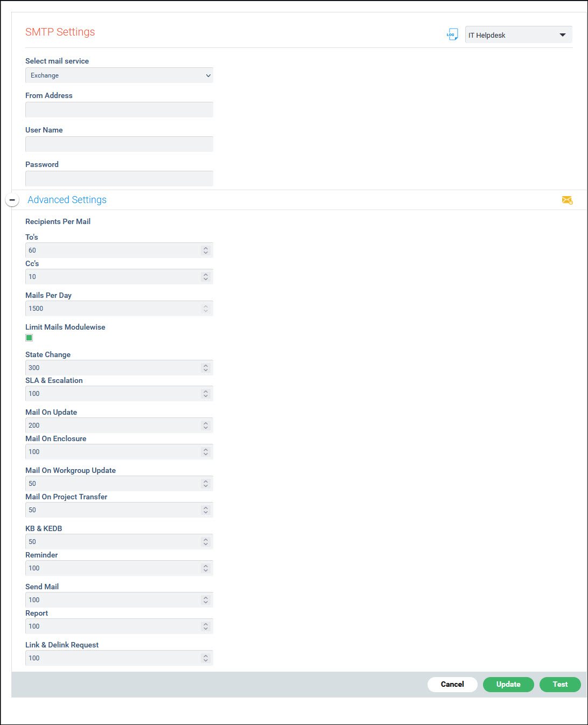This screenshot has width=588, height=725.
Task: Decrease the Mail On Update value
Action: tap(206, 427)
